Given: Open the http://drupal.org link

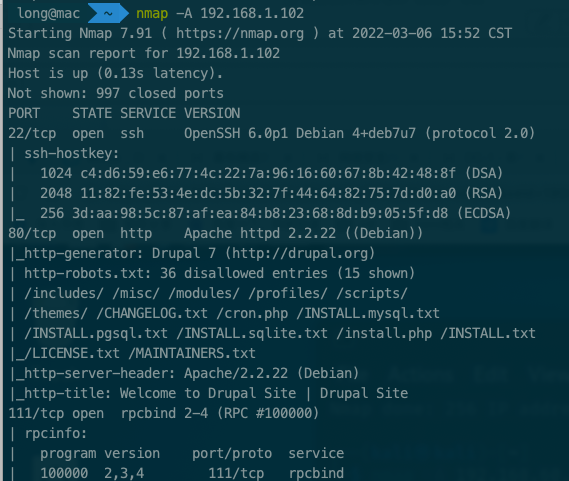Looking at the screenshot, I should (x=300, y=253).
